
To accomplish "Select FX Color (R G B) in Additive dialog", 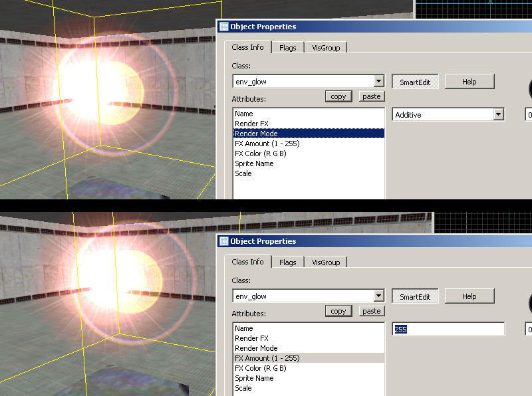I will (309, 153).
